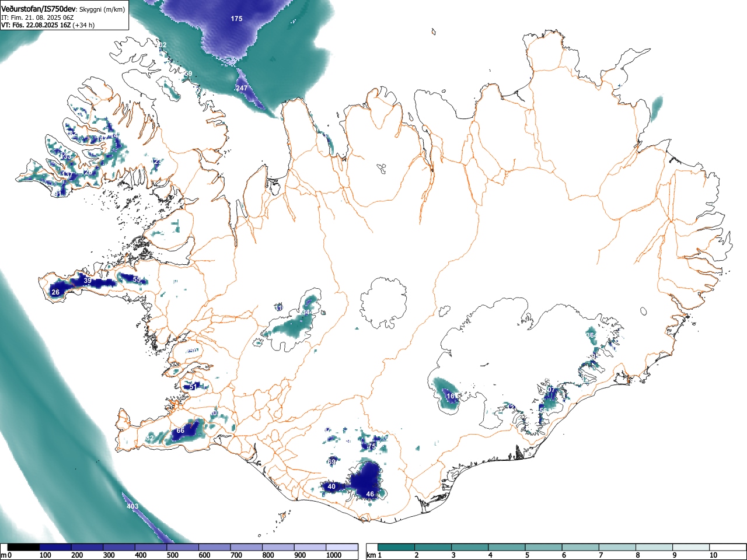Pick the 200–300 m legend swatch
Viewport: 747px width, 560px height.
(87, 547)
